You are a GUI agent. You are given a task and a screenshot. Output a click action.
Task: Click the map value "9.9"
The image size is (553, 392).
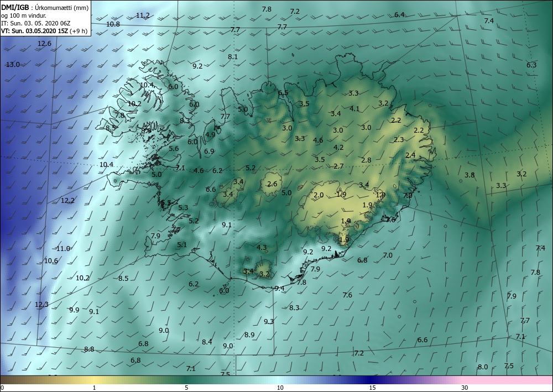[74, 310]
